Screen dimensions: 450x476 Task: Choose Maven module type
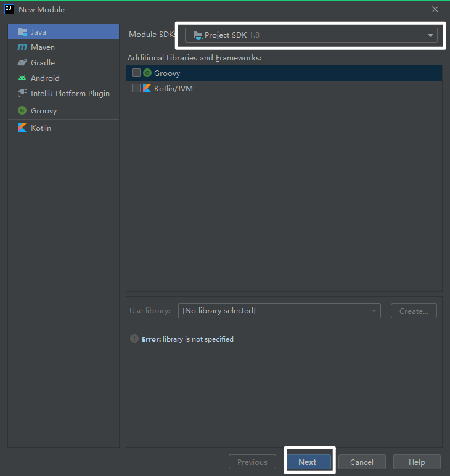click(x=63, y=47)
